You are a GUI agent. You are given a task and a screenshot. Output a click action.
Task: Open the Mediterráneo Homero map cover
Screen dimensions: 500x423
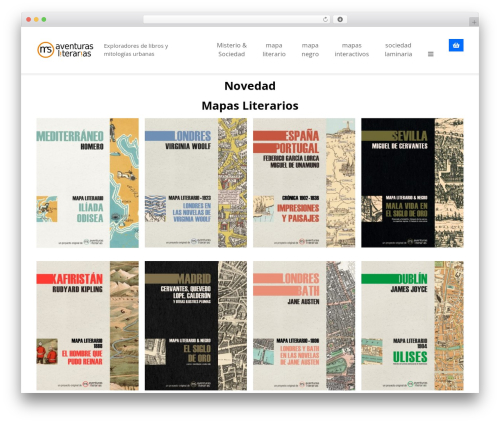coord(88,183)
